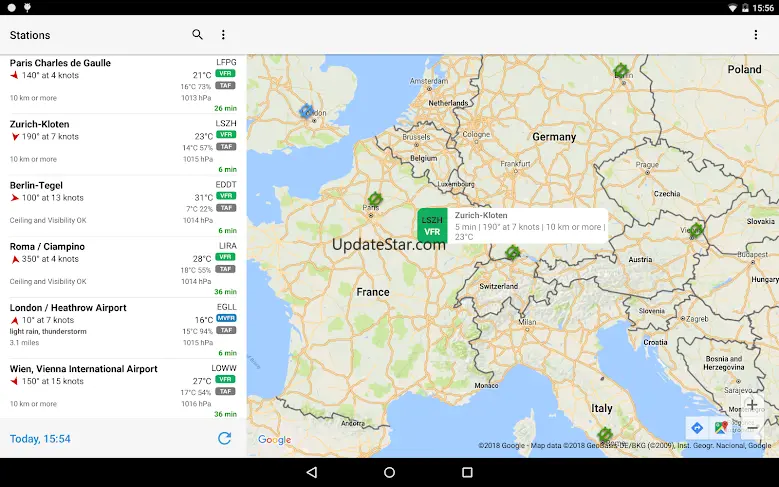Tap the London station marker on map

click(x=307, y=111)
